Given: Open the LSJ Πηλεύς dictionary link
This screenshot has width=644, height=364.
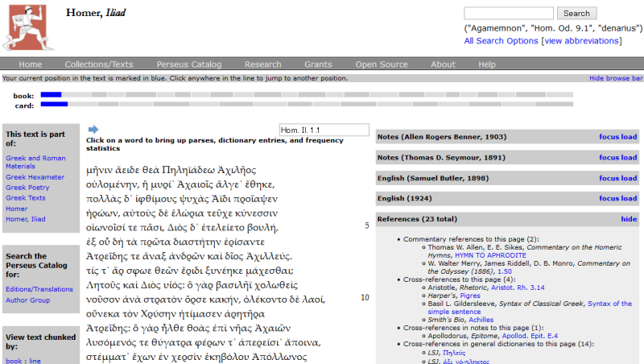Looking at the screenshot, I should tap(454, 353).
